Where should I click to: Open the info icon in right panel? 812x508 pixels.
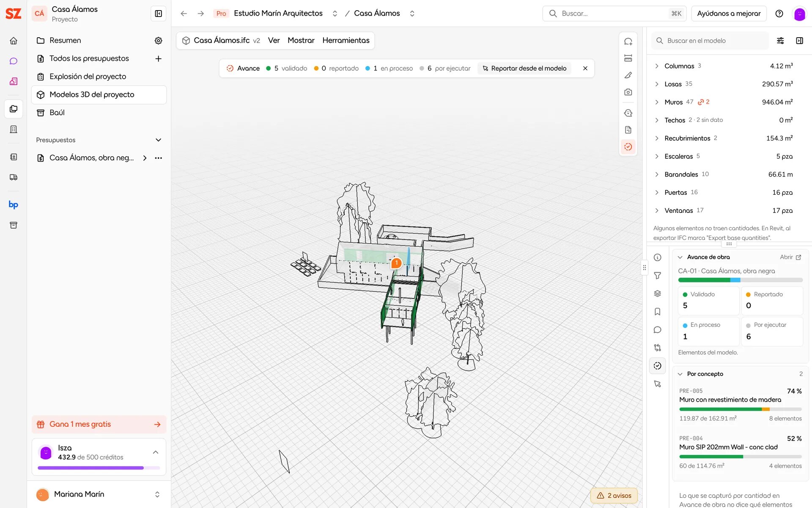point(658,257)
